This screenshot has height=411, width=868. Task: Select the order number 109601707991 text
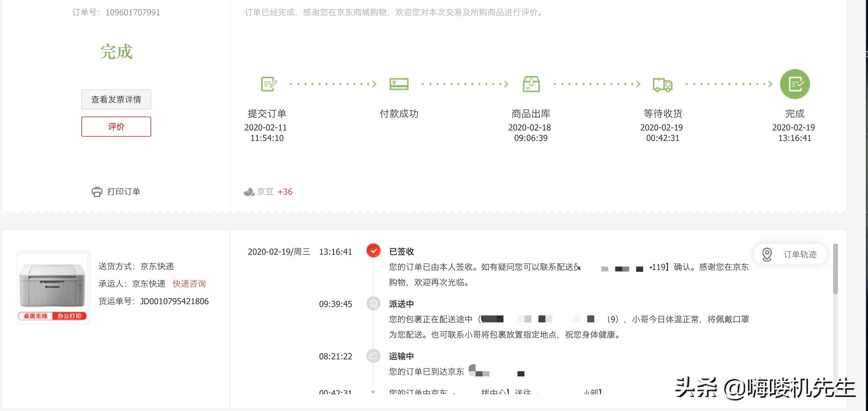[x=132, y=12]
